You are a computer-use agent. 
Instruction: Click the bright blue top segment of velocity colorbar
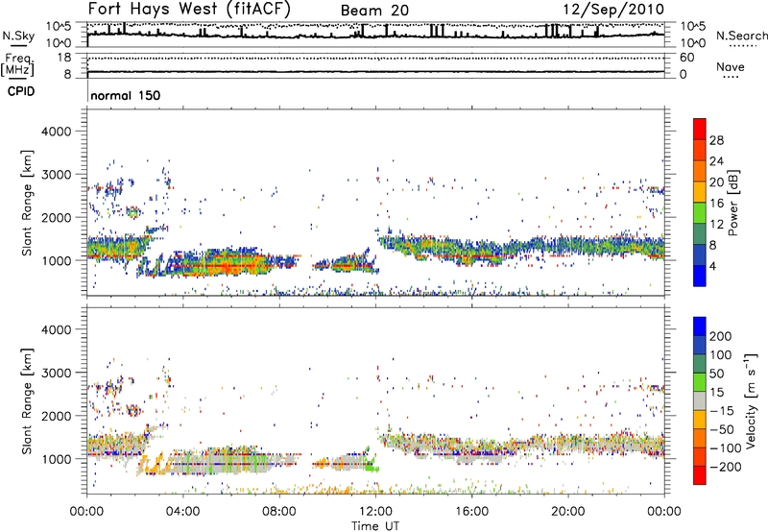(700, 326)
